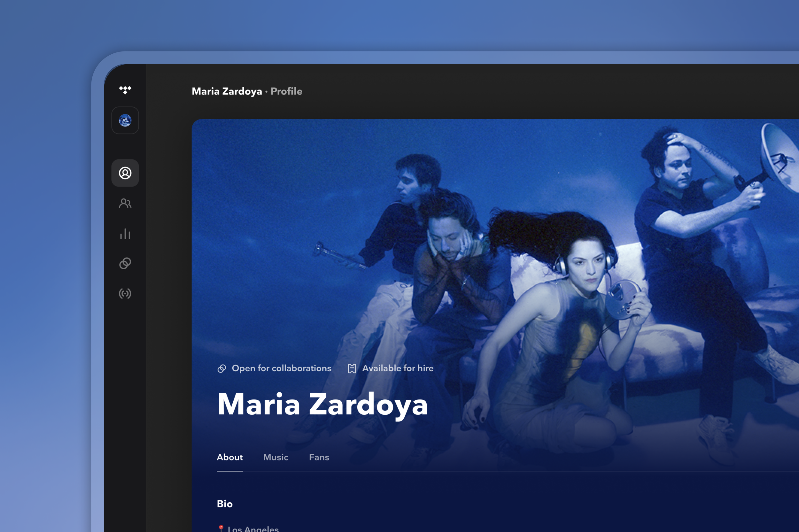The width and height of the screenshot is (799, 532).
Task: Switch to the Music tab
Action: (x=275, y=457)
